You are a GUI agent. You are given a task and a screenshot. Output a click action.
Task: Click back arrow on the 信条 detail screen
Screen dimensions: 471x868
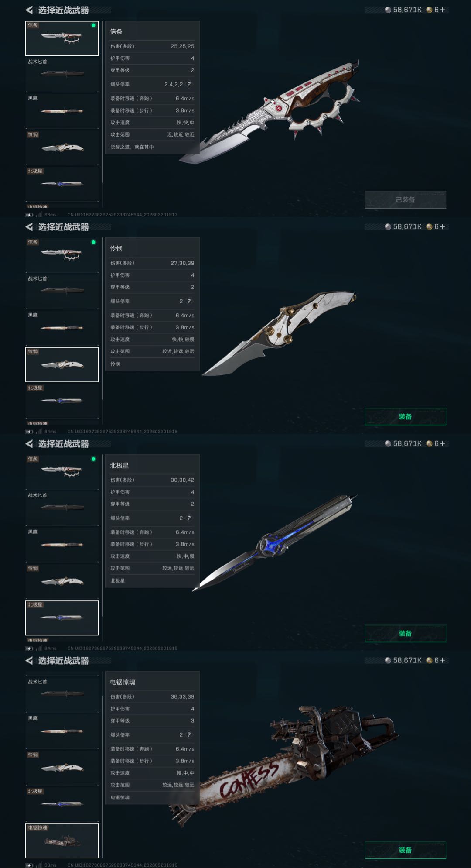[29, 10]
